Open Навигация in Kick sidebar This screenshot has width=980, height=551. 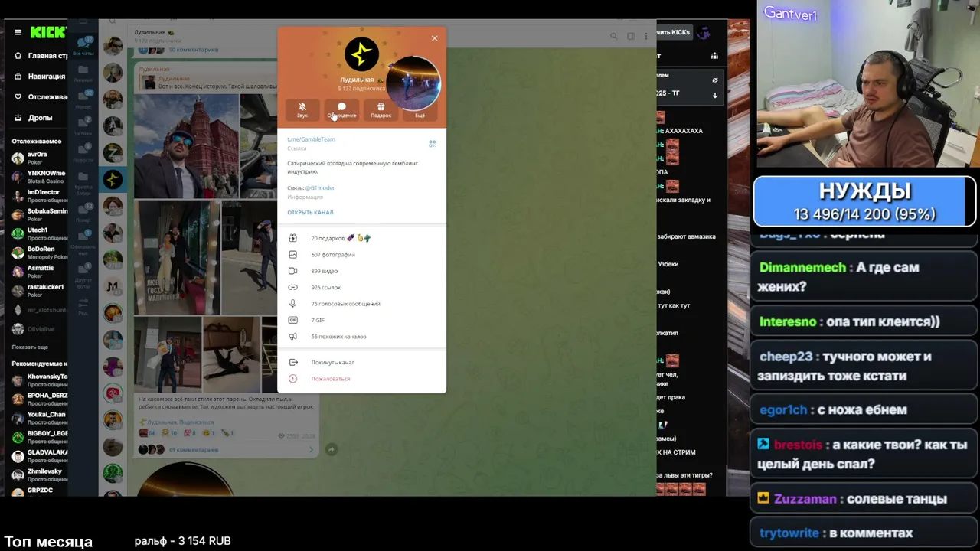(40, 77)
